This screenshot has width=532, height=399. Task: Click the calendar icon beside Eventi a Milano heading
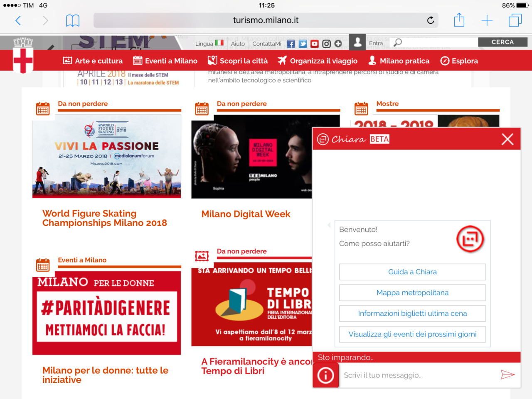click(x=43, y=265)
